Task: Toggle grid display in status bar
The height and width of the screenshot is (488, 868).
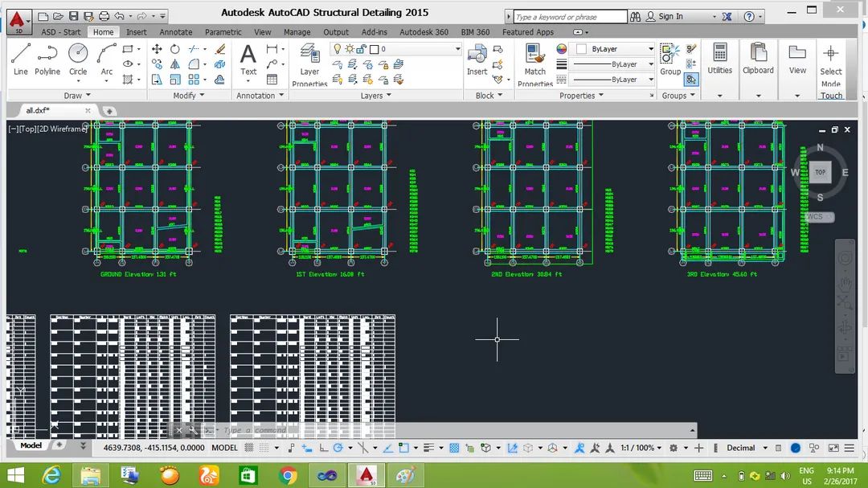Action: click(249, 448)
